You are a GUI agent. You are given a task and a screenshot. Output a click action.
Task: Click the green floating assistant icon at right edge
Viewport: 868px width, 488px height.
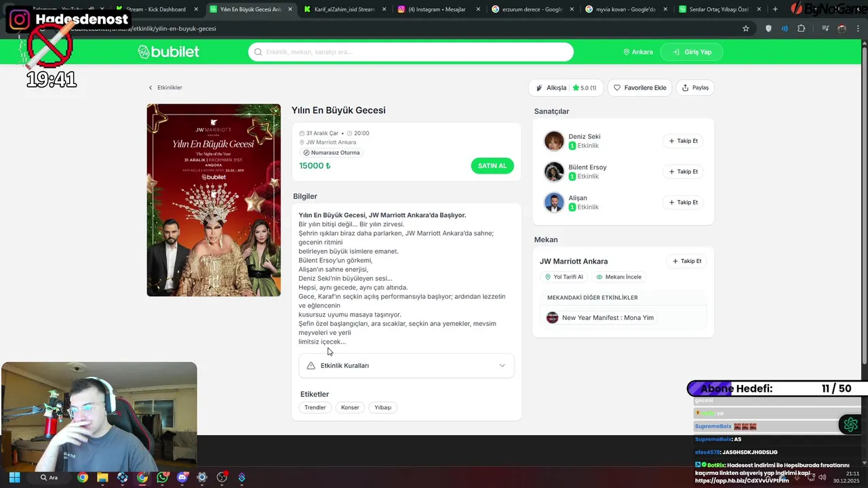tap(850, 425)
